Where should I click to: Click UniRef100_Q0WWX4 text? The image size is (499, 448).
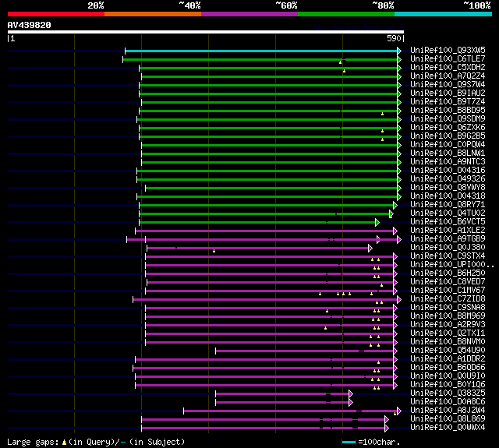[x=448, y=428]
